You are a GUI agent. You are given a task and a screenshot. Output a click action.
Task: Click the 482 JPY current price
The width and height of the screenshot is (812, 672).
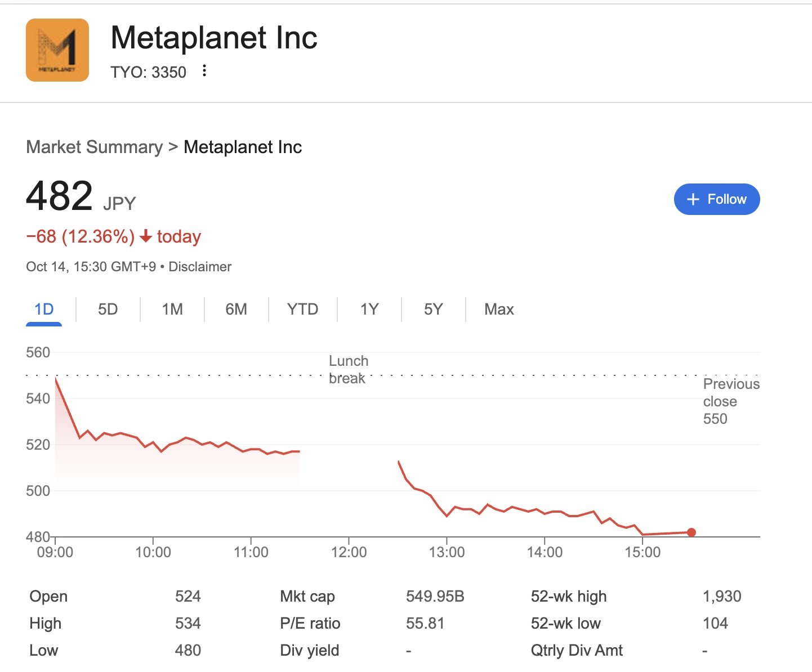coord(60,196)
